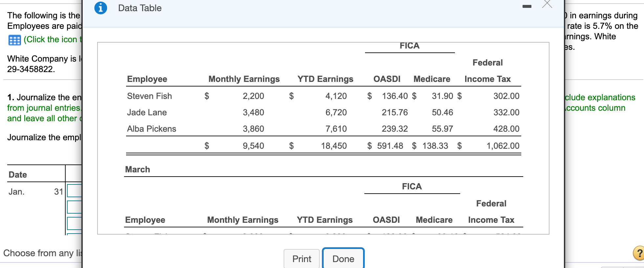
Task: Select the first journal input field for Jan. 31
Action: 75,191
